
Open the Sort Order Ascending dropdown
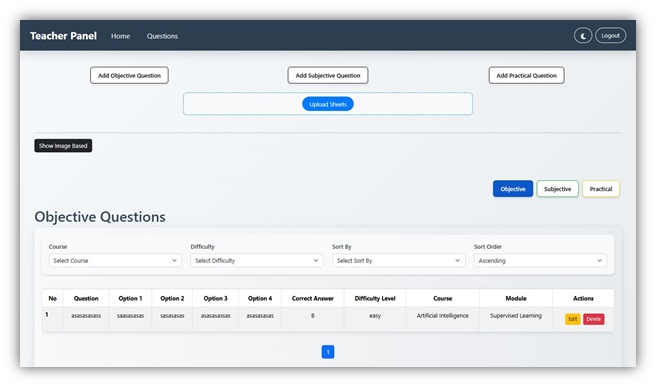tap(540, 261)
